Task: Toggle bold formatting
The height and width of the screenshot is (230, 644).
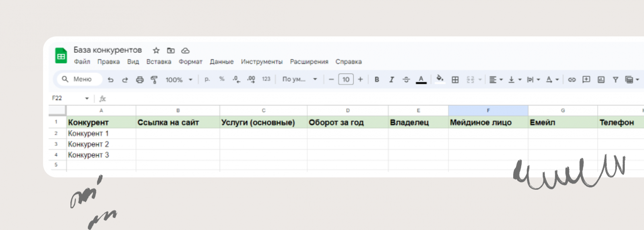Action: (377, 80)
